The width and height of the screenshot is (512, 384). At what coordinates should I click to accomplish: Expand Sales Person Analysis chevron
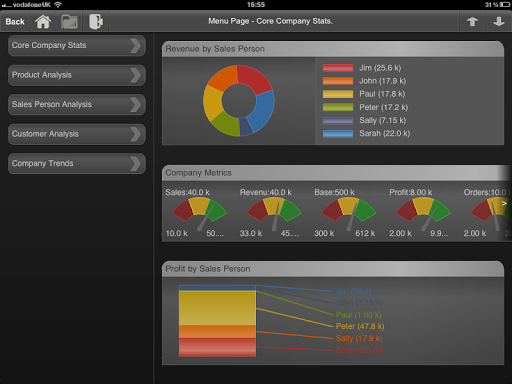click(x=136, y=105)
